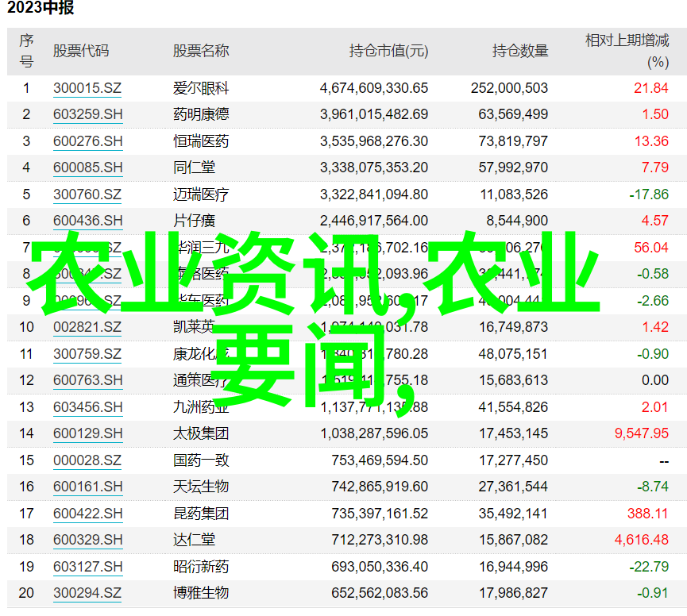
Task: Open stock code link 002821.SZ
Action: pos(87,327)
